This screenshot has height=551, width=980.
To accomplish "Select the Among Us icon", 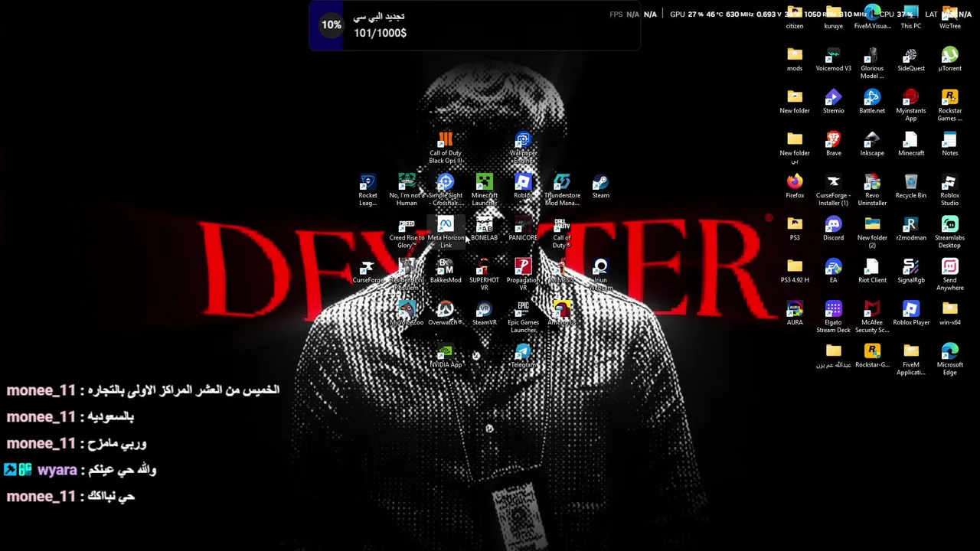I will pyautogui.click(x=562, y=314).
